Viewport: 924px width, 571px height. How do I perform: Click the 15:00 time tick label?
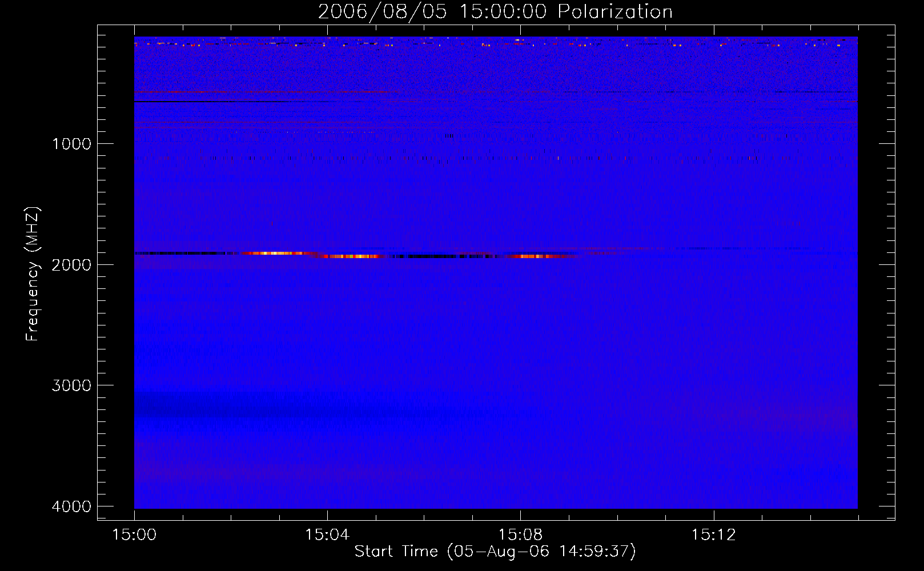tap(134, 535)
